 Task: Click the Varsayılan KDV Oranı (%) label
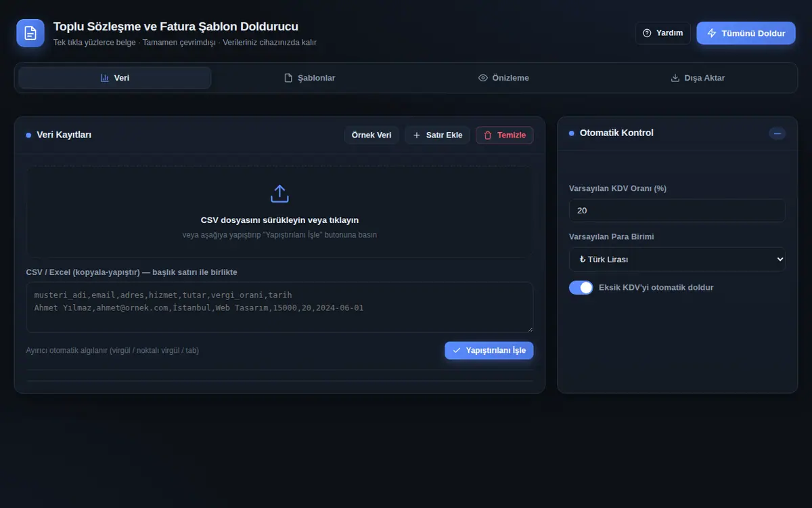click(618, 188)
